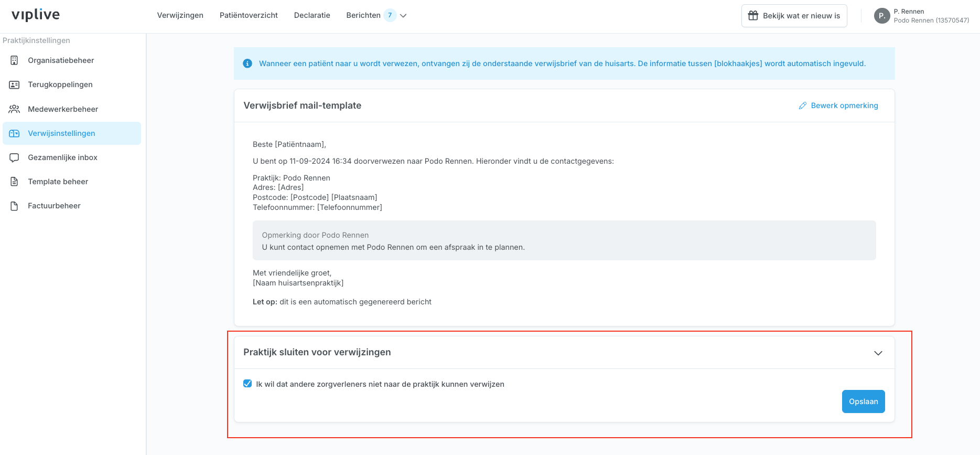Click the Opmerking door Podo Rennen text
The image size is (980, 455).
click(315, 235)
